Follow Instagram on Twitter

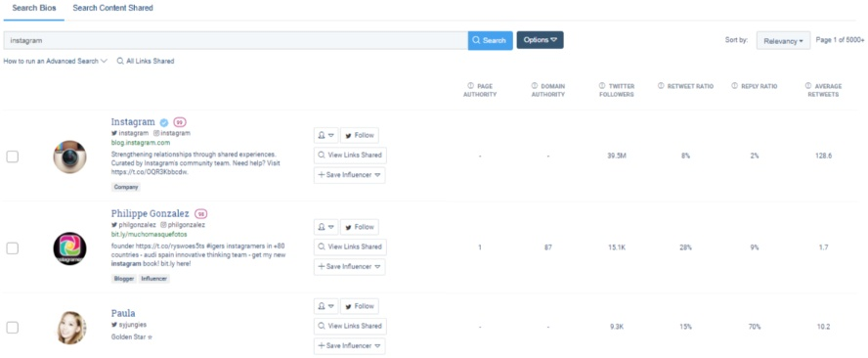point(360,135)
